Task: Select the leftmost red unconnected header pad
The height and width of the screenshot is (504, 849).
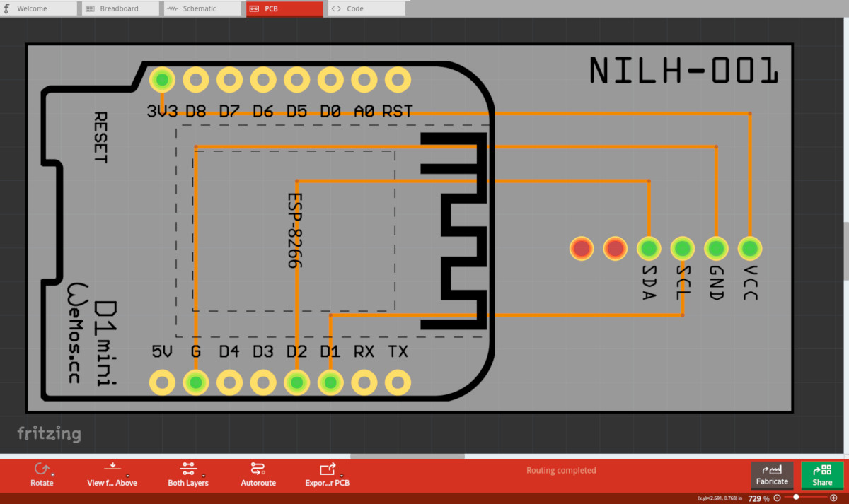Action: pyautogui.click(x=582, y=248)
